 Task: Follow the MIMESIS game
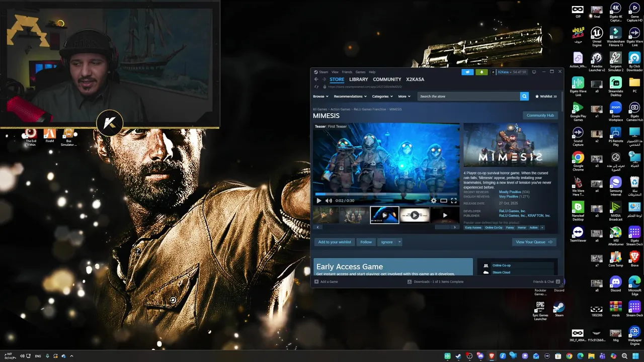[x=366, y=242]
